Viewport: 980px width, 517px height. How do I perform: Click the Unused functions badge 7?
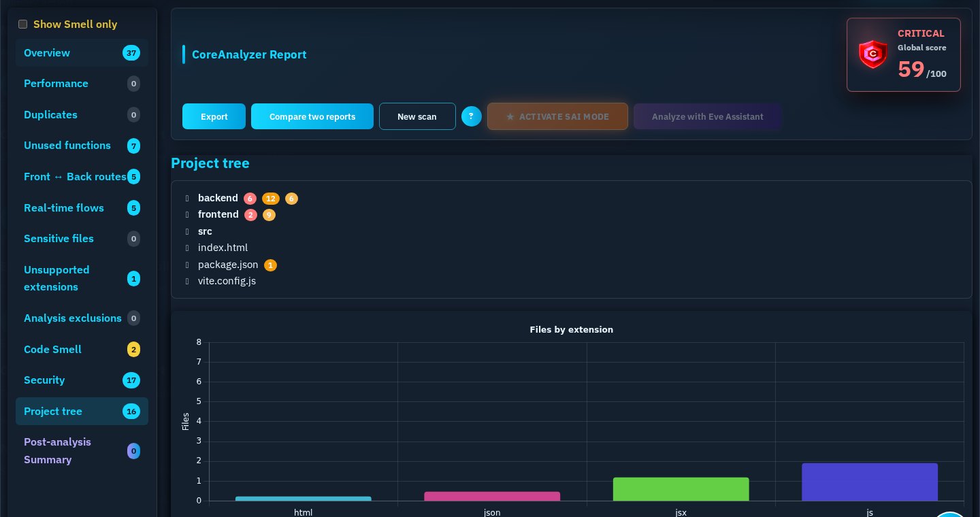click(x=133, y=146)
